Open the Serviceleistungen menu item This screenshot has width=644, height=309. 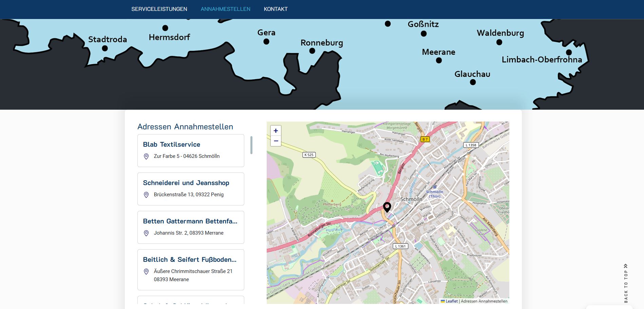point(159,9)
